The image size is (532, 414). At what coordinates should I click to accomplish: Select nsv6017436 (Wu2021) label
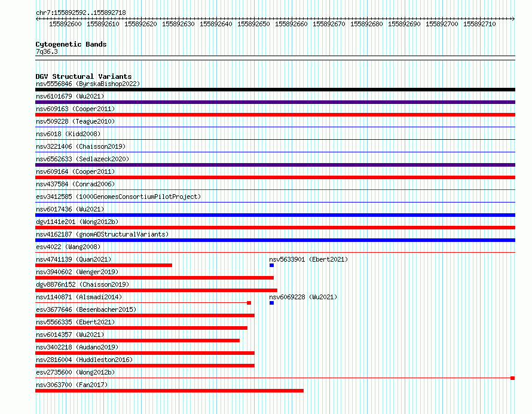pyautogui.click(x=70, y=209)
